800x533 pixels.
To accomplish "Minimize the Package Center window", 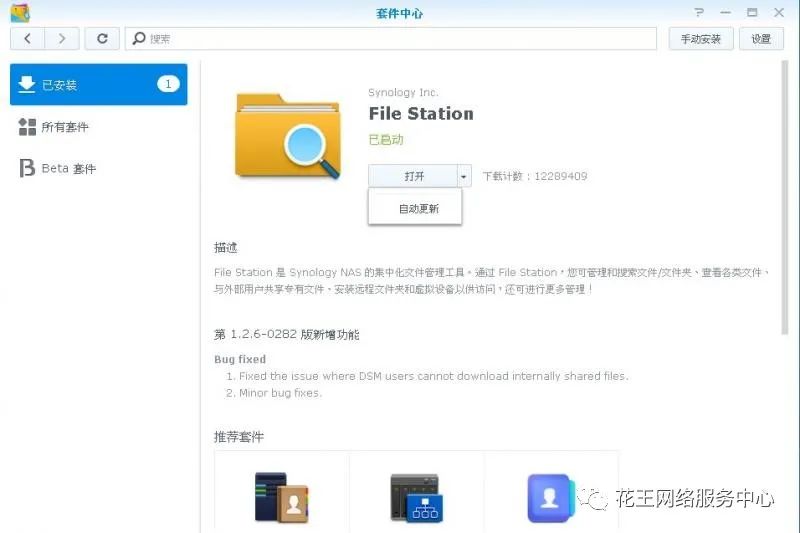I will coord(726,12).
